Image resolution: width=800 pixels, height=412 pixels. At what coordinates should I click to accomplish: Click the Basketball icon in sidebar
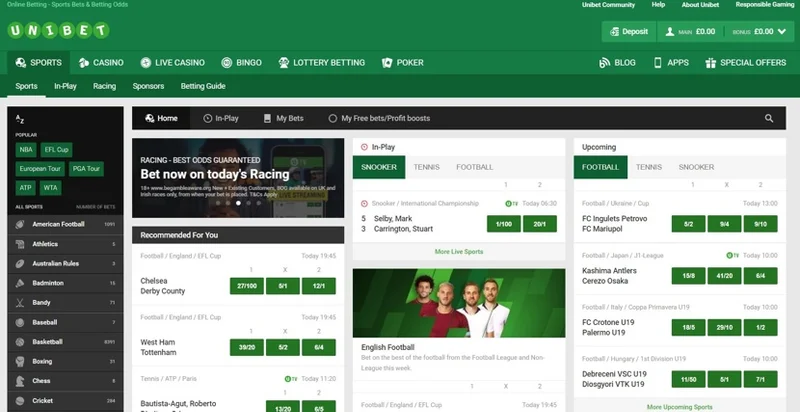(x=20, y=342)
